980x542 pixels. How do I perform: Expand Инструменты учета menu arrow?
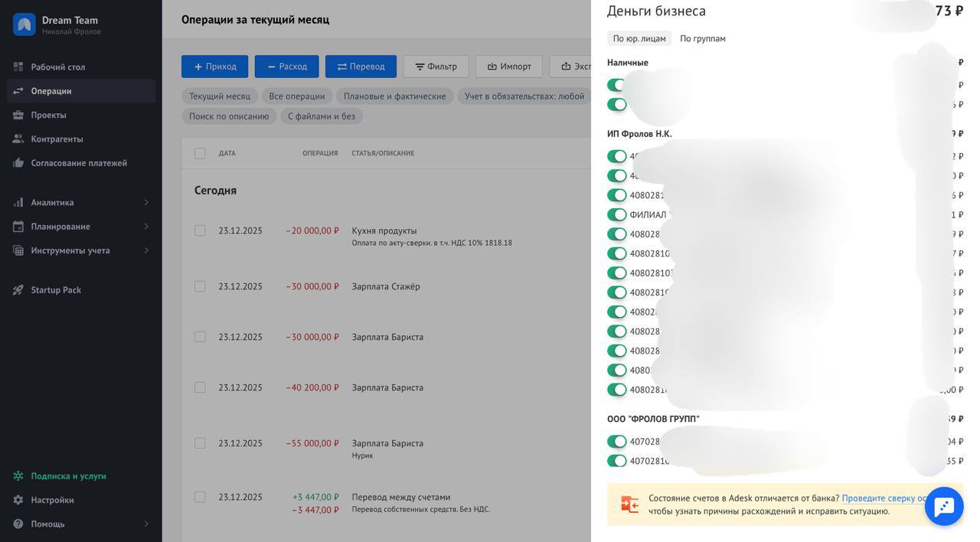(x=145, y=251)
